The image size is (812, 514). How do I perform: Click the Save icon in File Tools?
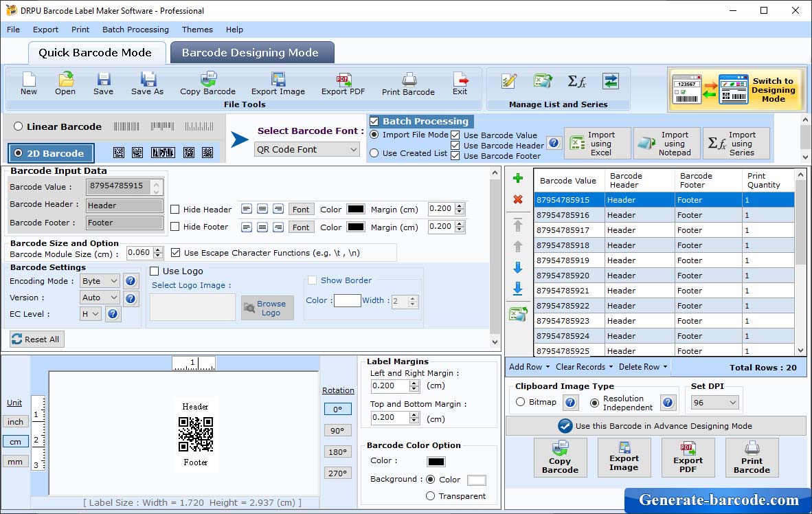(x=103, y=84)
